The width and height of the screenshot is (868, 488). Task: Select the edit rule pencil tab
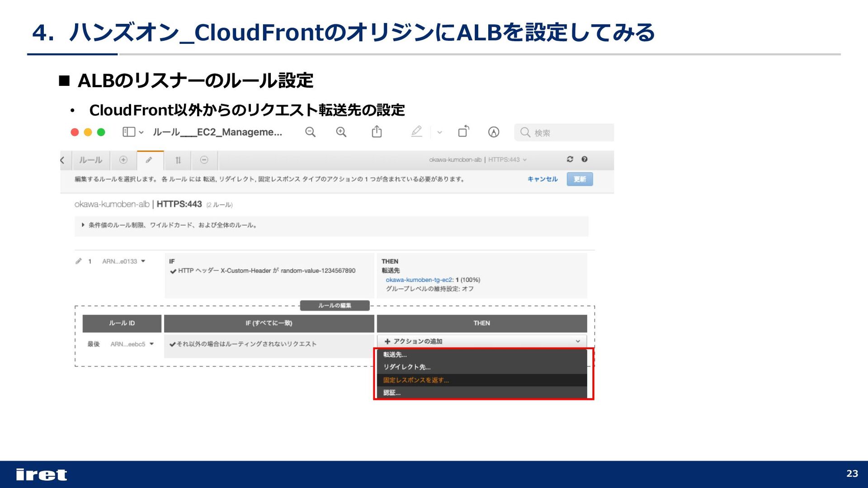click(150, 160)
